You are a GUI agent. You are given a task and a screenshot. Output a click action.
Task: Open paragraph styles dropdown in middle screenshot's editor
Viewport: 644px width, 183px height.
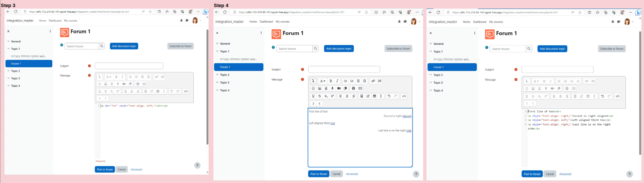click(x=323, y=81)
